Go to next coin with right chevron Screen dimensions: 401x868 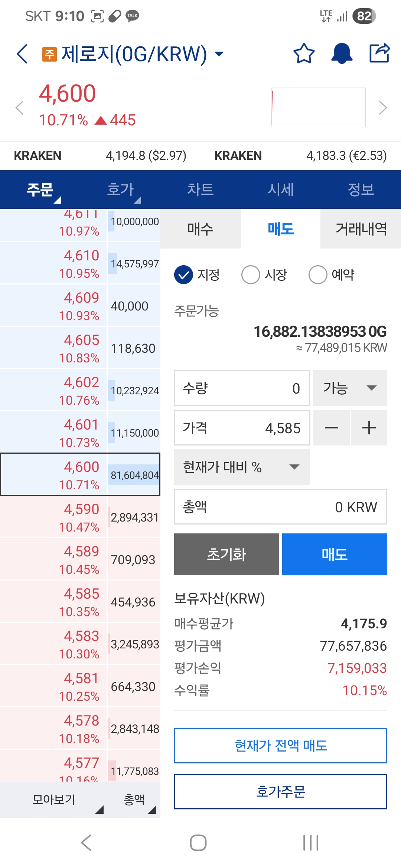tap(383, 108)
